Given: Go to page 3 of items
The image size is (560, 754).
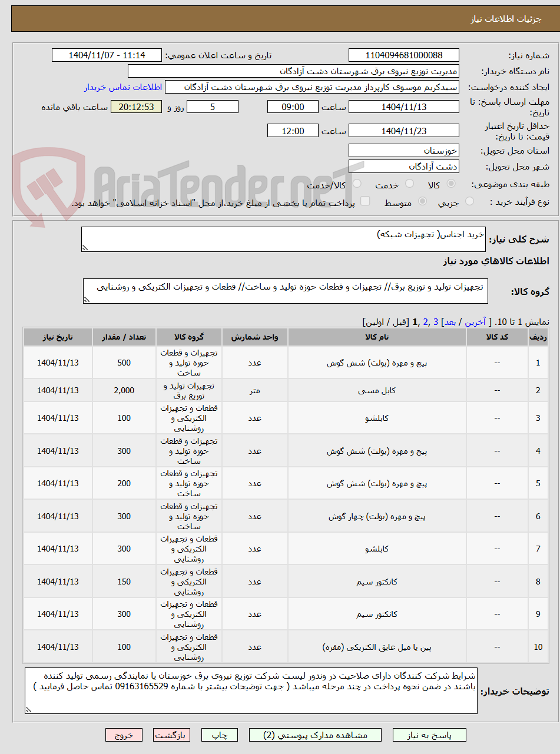Looking at the screenshot, I should (435, 322).
